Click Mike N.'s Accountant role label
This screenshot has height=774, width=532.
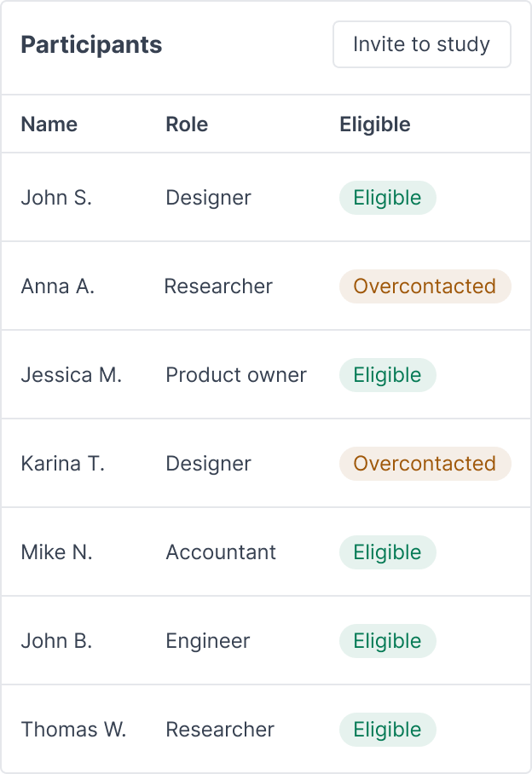(221, 552)
